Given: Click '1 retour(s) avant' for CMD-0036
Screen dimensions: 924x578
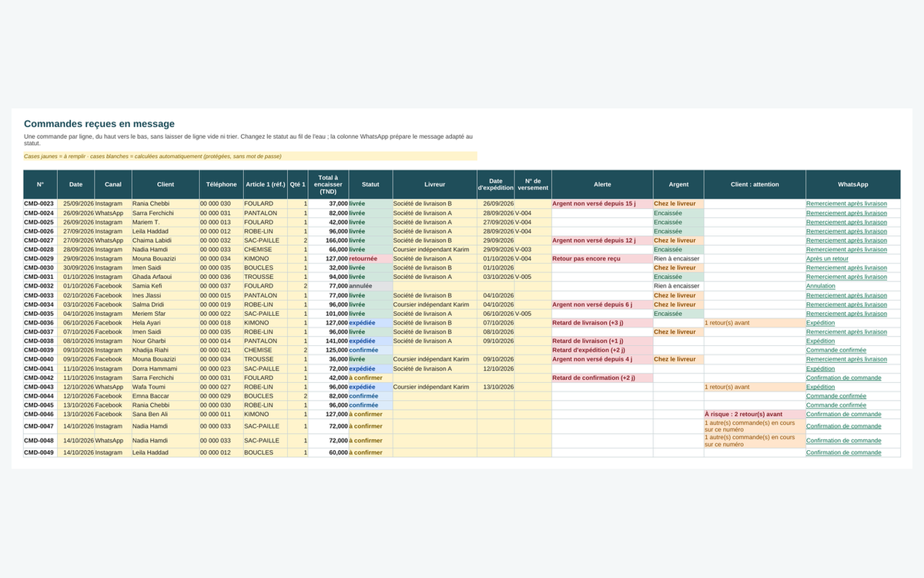Looking at the screenshot, I should (755, 323).
